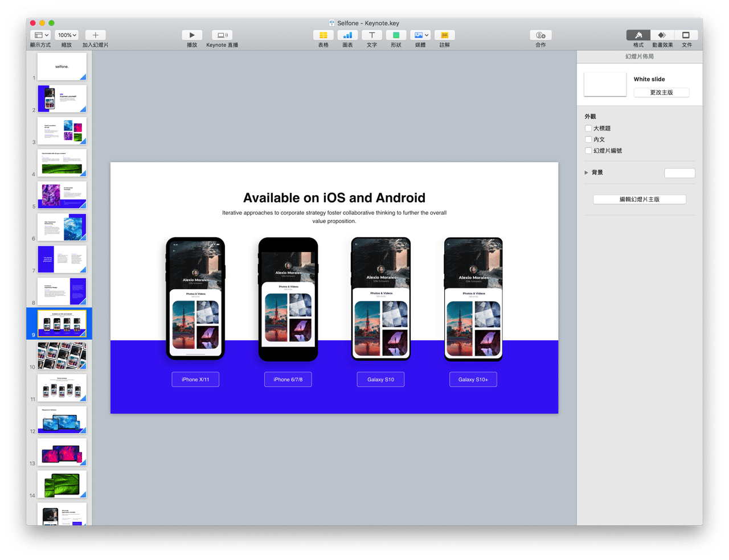The height and width of the screenshot is (560, 729).
Task: Click 更改主版 to change master slide
Action: point(661,92)
